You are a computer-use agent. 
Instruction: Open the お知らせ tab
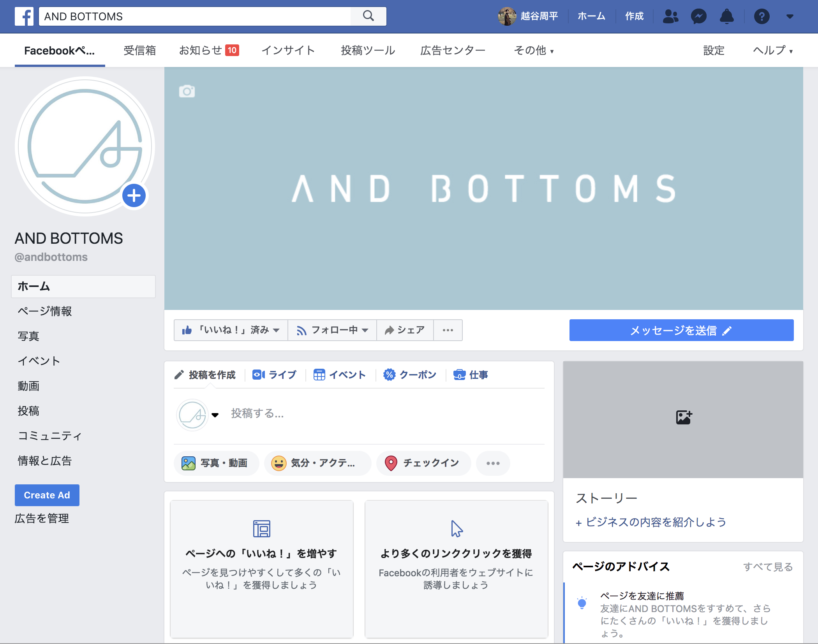pyautogui.click(x=209, y=50)
